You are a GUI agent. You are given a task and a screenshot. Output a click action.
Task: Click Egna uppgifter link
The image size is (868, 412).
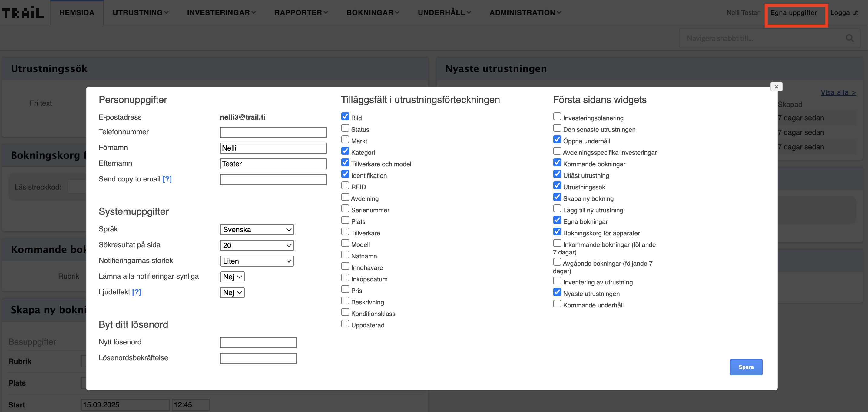(793, 13)
